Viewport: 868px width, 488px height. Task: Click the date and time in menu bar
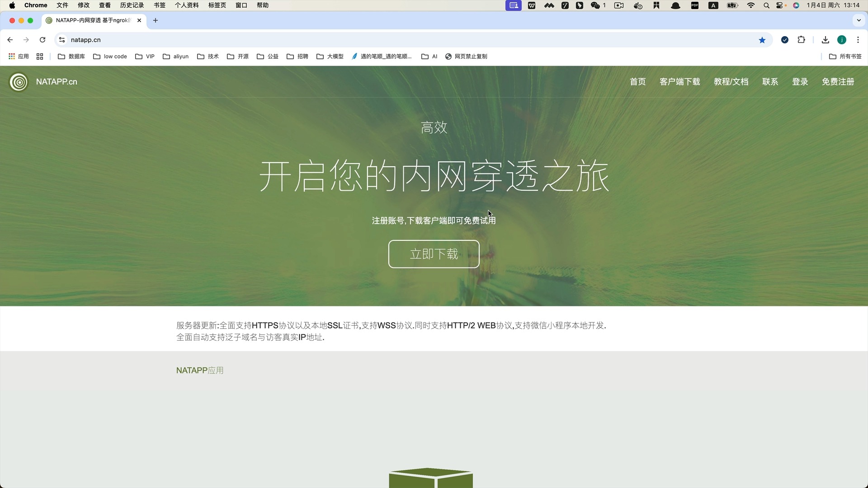[x=833, y=5]
